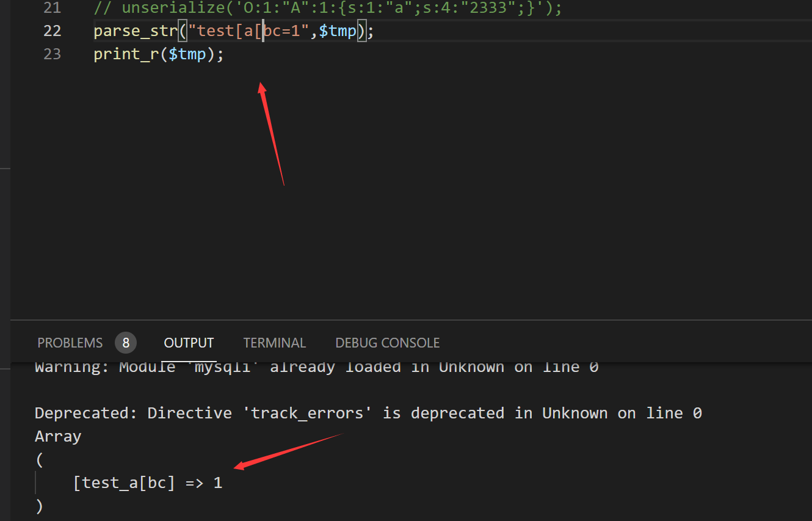Click print_r function name
The width and height of the screenshot is (812, 521).
coord(126,54)
